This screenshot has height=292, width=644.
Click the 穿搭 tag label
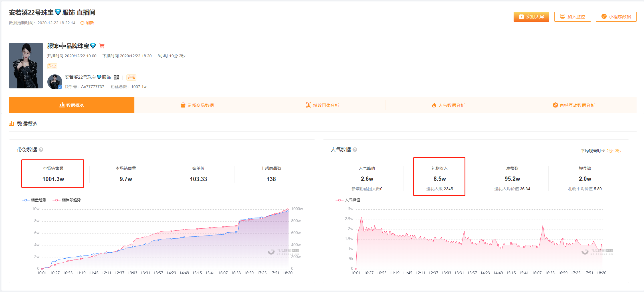tap(132, 77)
